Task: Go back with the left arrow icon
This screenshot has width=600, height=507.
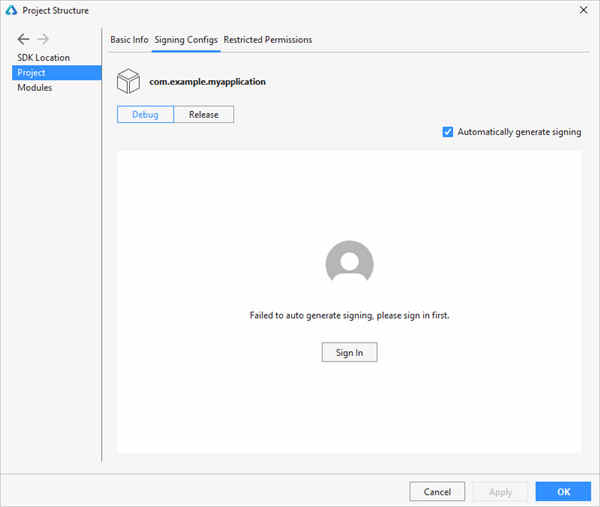Action: (23, 39)
